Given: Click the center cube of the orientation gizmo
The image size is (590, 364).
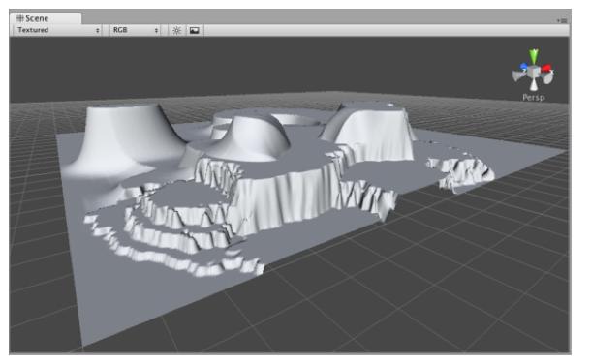Looking at the screenshot, I should tap(534, 71).
